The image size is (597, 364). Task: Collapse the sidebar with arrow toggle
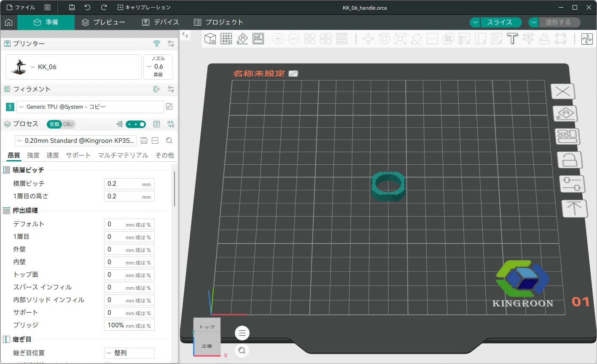tap(185, 36)
